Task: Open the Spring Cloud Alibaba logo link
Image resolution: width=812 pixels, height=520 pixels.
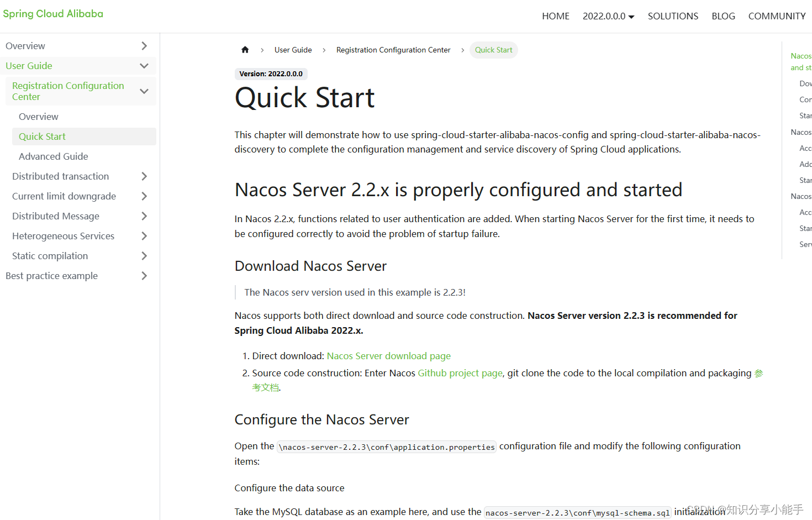Action: click(x=53, y=14)
